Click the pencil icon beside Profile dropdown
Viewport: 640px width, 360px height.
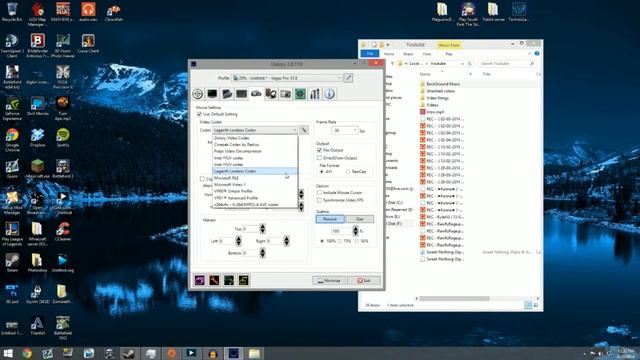[x=348, y=78]
